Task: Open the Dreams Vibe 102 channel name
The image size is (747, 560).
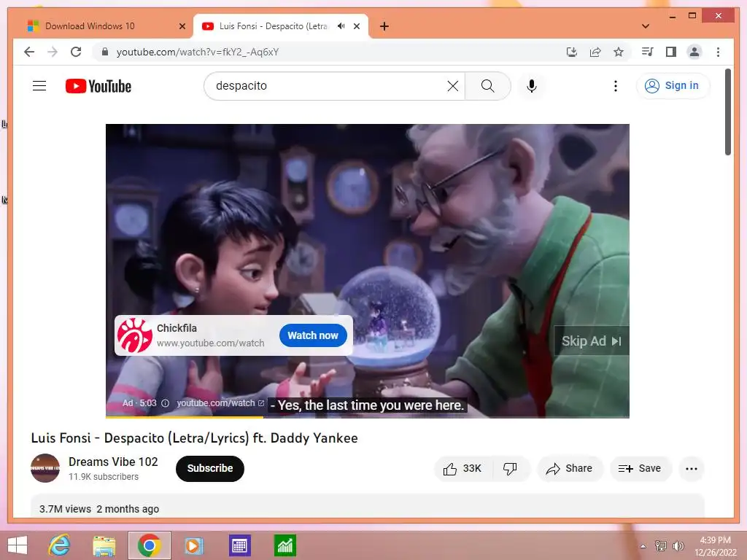Action: 113,462
